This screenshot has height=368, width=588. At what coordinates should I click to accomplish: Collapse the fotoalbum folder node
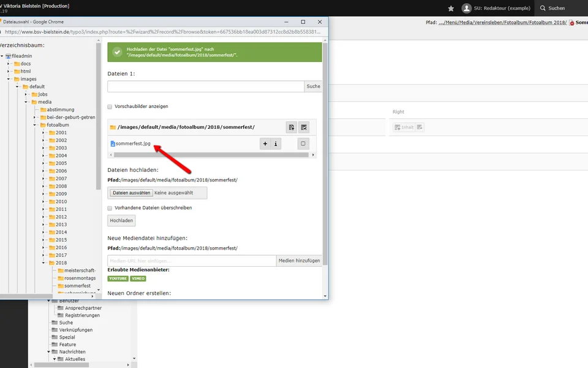35,125
